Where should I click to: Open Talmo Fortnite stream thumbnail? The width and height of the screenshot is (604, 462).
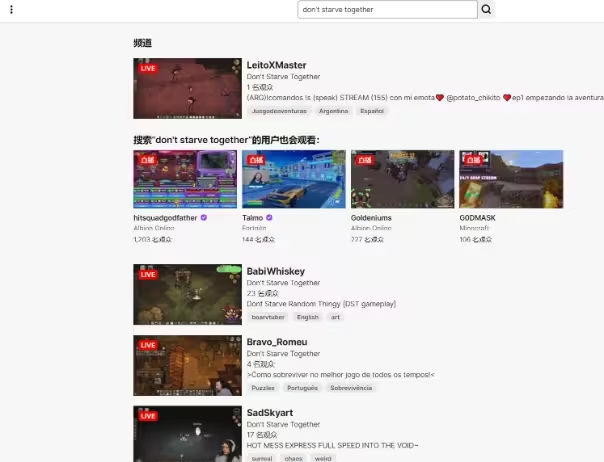tap(294, 179)
